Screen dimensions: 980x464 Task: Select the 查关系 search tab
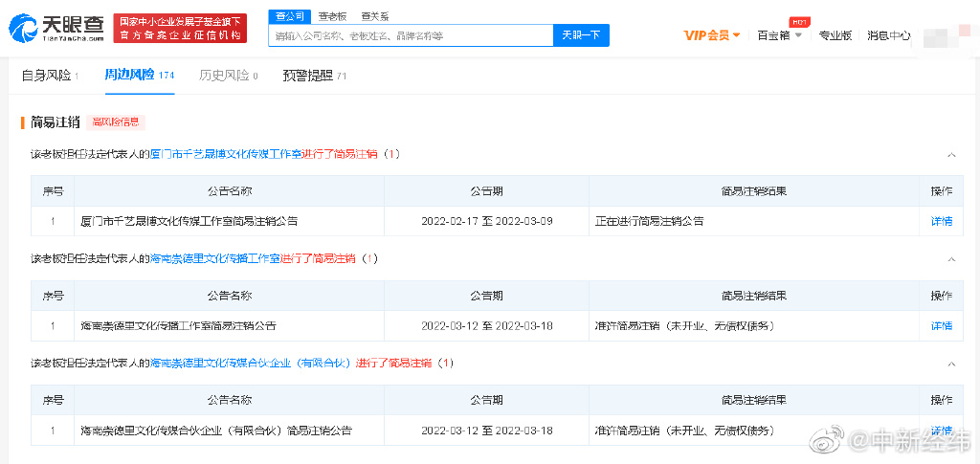pos(374,16)
